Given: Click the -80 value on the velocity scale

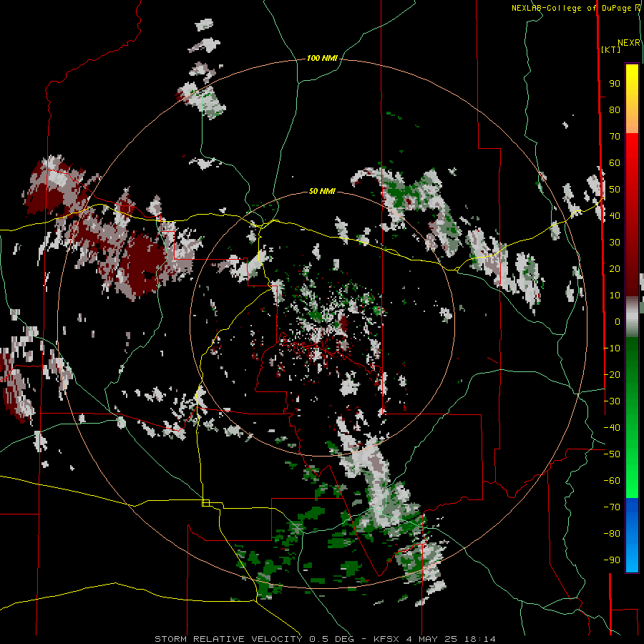Looking at the screenshot, I should [612, 534].
